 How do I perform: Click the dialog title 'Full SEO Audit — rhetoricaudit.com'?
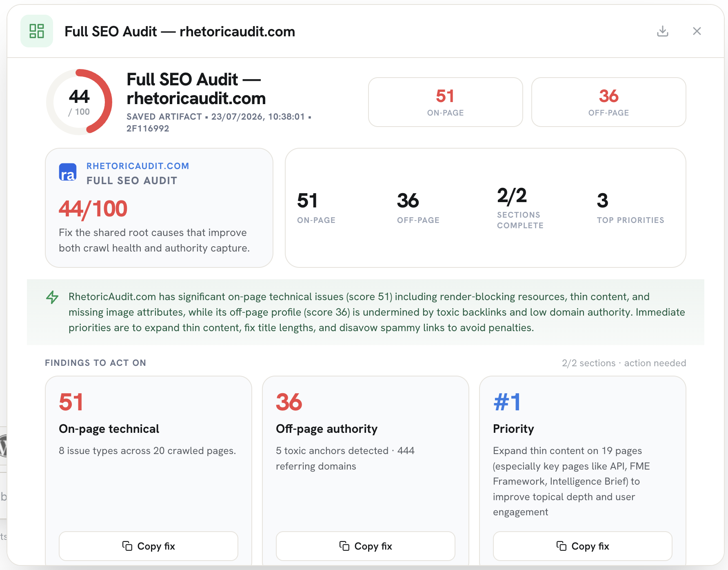[x=180, y=31]
